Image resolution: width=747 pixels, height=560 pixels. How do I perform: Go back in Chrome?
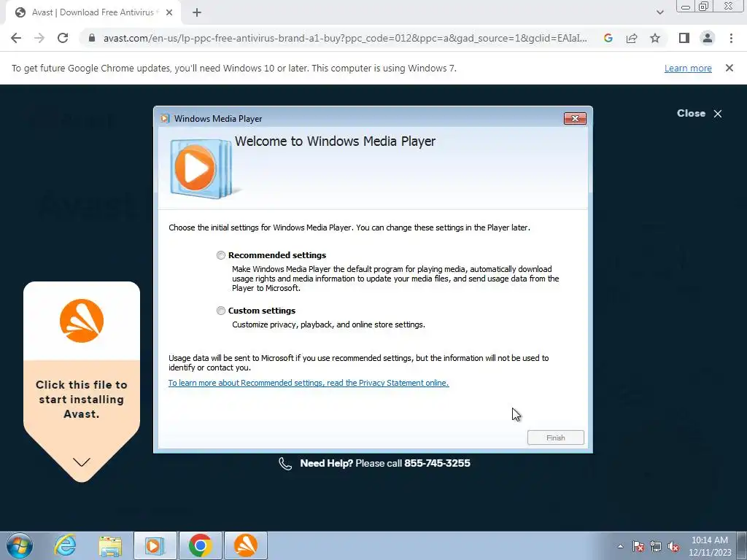point(16,38)
